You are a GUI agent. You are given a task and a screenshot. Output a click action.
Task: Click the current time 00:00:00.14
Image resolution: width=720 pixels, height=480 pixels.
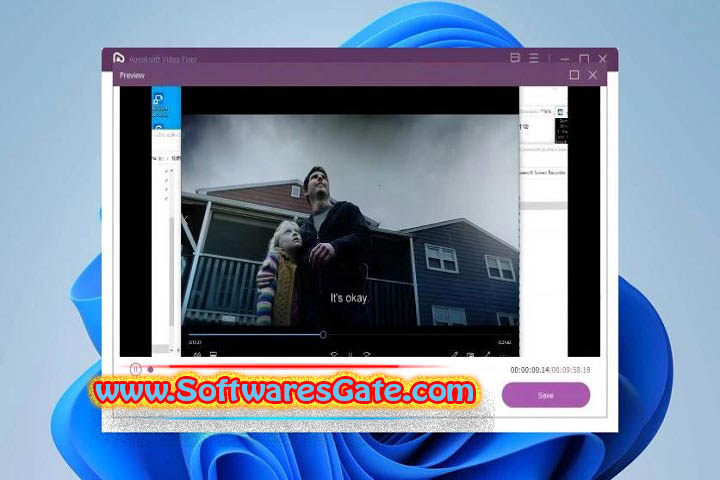coord(529,370)
